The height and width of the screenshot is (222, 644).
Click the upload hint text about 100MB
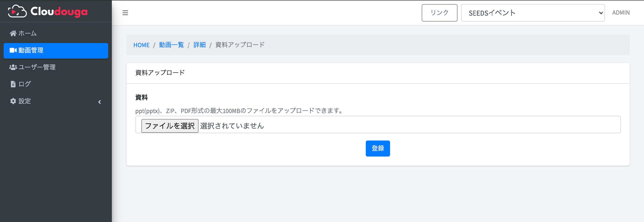(239, 111)
